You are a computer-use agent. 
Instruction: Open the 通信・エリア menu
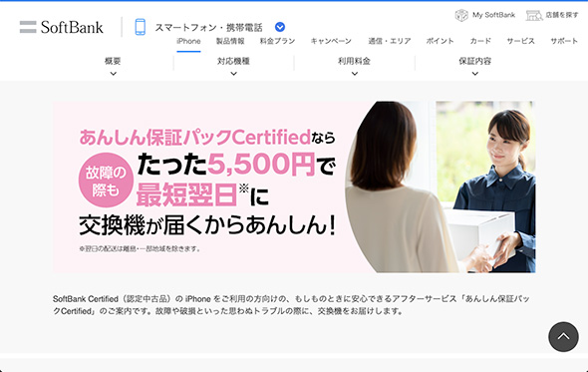(x=390, y=41)
